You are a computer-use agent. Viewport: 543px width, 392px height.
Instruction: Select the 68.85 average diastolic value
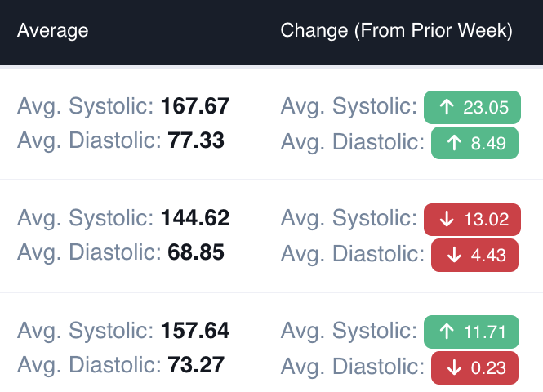(x=196, y=252)
